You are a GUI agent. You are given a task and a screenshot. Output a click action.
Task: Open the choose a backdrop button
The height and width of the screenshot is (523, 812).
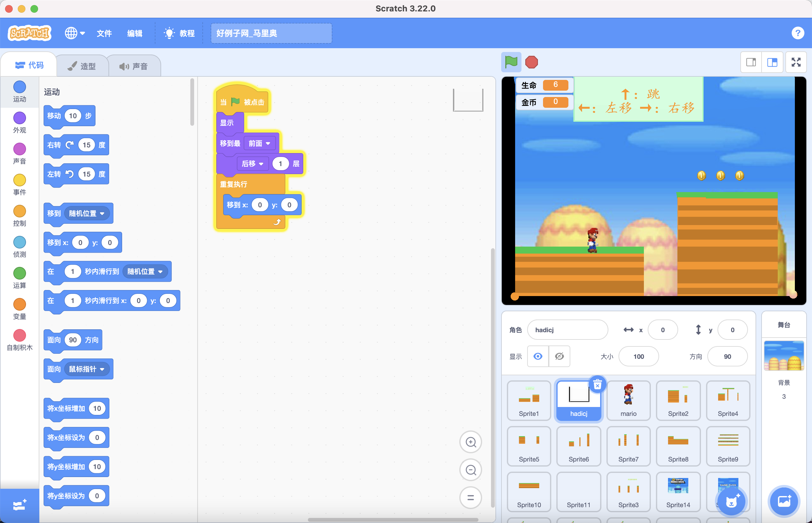click(x=784, y=501)
